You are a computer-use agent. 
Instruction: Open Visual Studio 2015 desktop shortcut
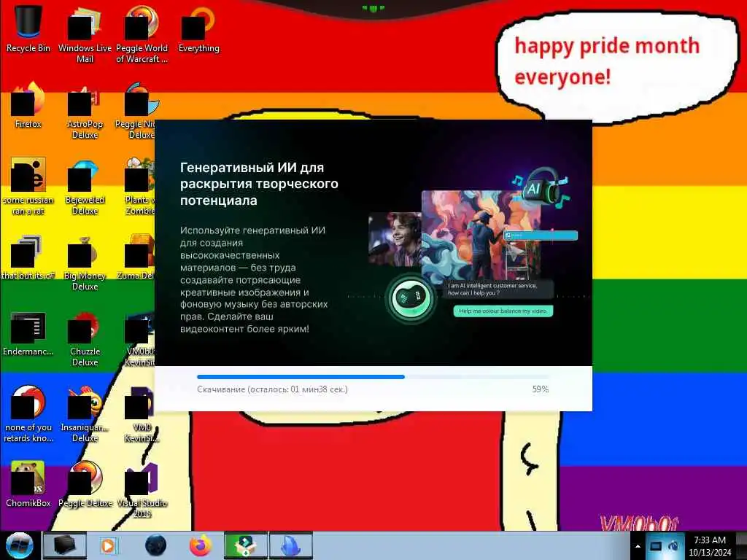click(x=142, y=489)
